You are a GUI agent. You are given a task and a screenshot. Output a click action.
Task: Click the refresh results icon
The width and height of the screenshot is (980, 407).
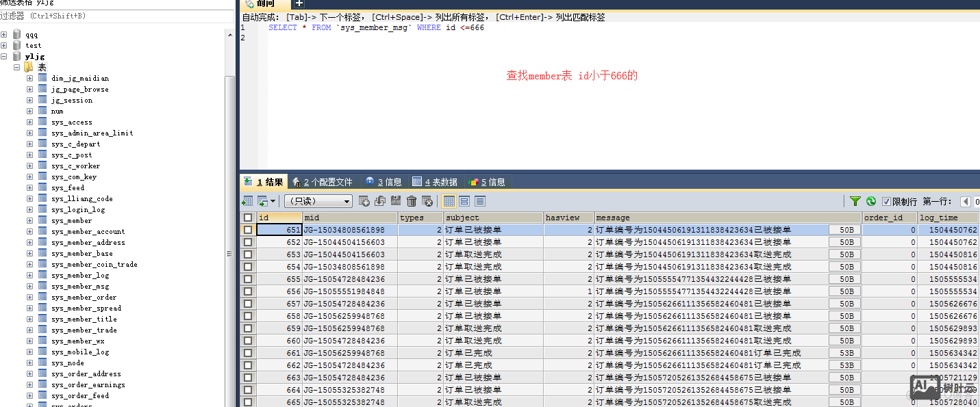pyautogui.click(x=871, y=200)
